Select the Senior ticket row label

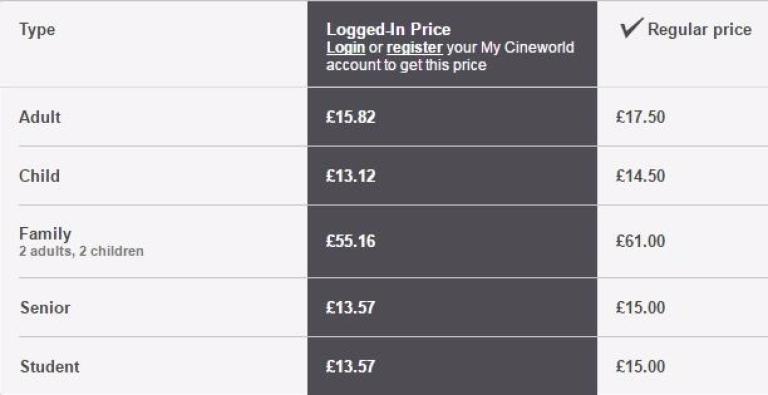pyautogui.click(x=45, y=308)
